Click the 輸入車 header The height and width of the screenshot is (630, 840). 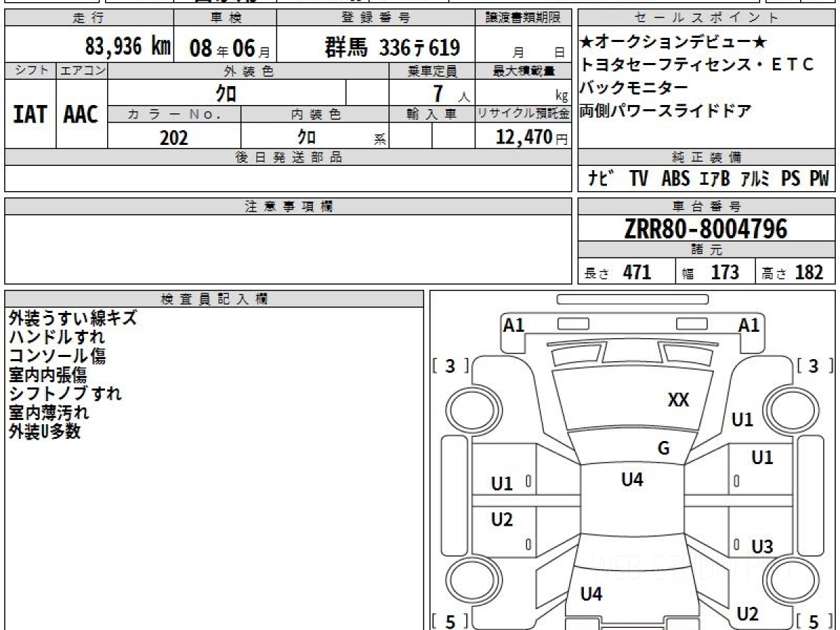[x=432, y=114]
